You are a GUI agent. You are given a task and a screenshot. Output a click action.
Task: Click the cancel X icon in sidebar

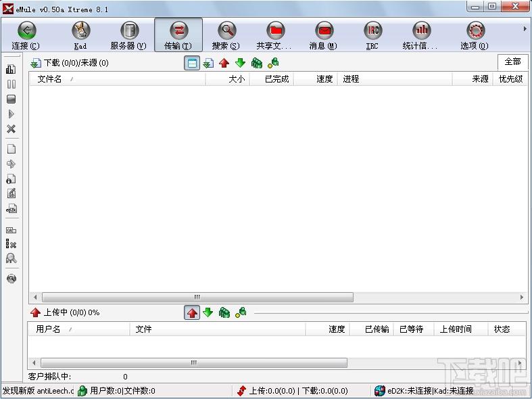[x=11, y=129]
